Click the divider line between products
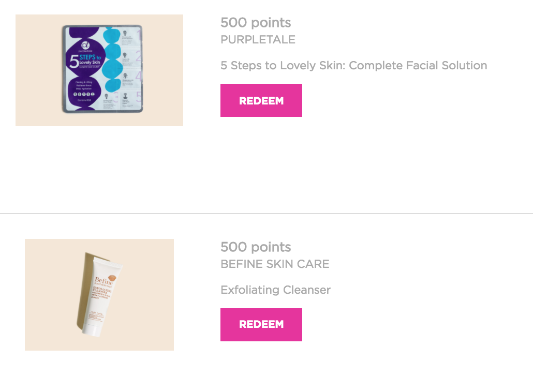This screenshot has width=533, height=392. pyautogui.click(x=266, y=214)
